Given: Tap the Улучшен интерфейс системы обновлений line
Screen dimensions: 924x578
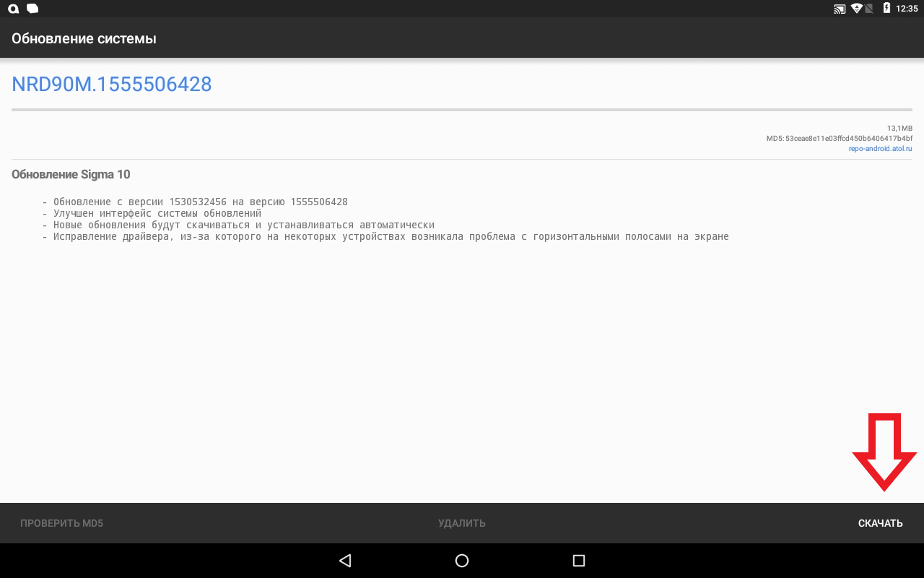Looking at the screenshot, I should point(152,213).
